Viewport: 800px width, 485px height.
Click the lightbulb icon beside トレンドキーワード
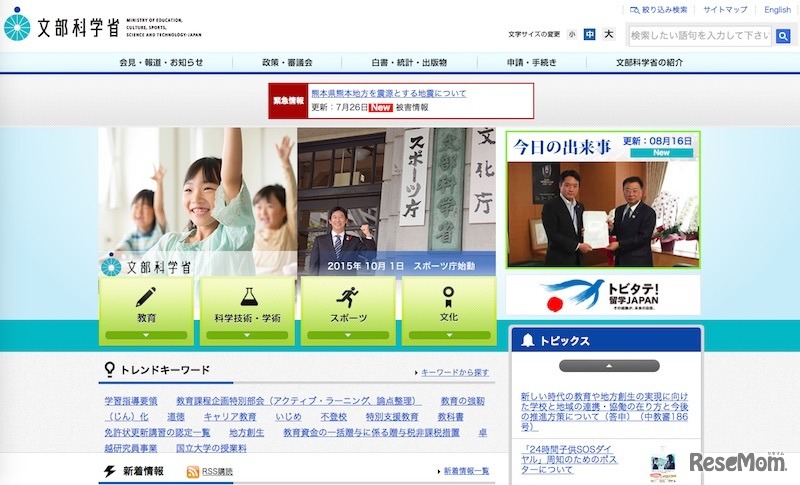(109, 369)
